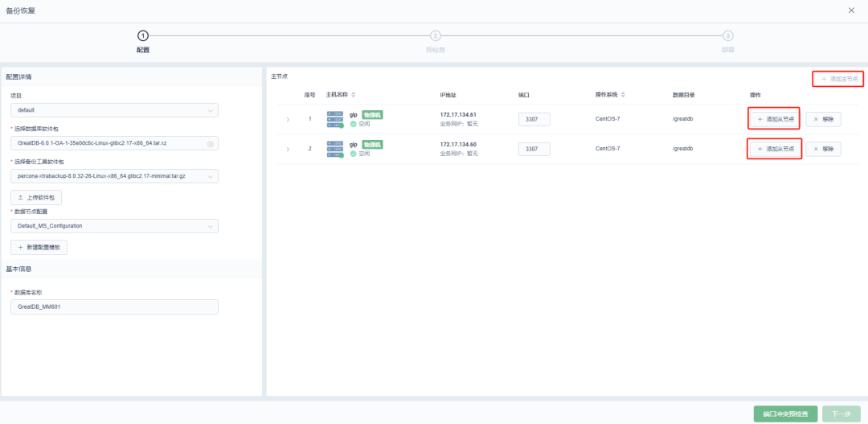Open the percona-xtrabackup backup tool package dropdown
The height and width of the screenshot is (424, 868).
(113, 176)
